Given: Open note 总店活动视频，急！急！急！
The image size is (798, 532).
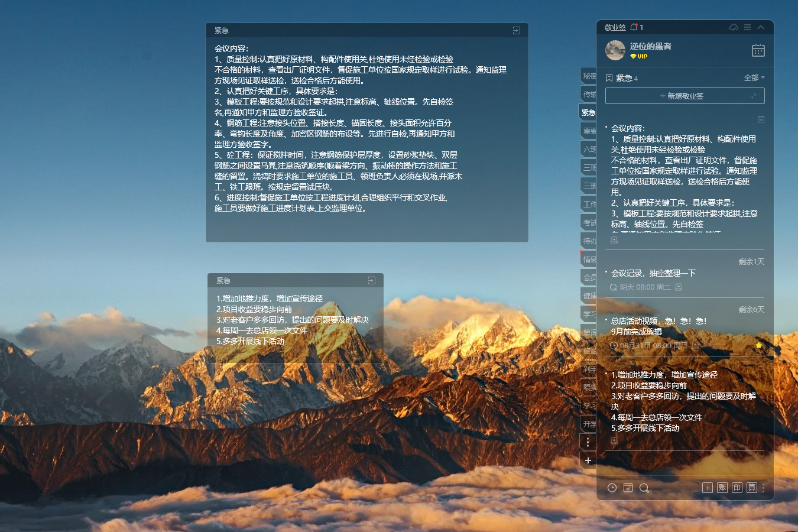Looking at the screenshot, I should pos(658,321).
